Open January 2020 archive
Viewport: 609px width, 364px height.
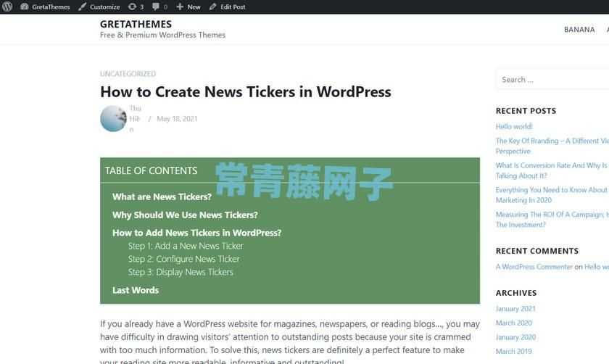[x=515, y=337]
